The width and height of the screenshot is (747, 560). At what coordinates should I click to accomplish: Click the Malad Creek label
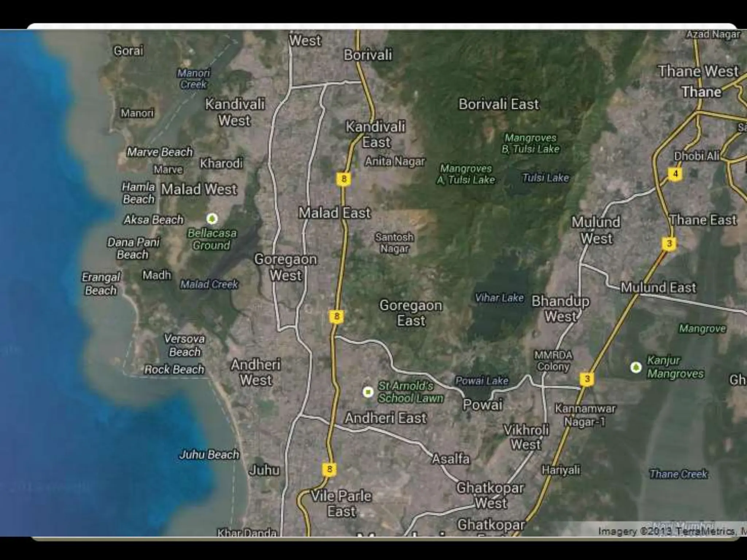209,284
